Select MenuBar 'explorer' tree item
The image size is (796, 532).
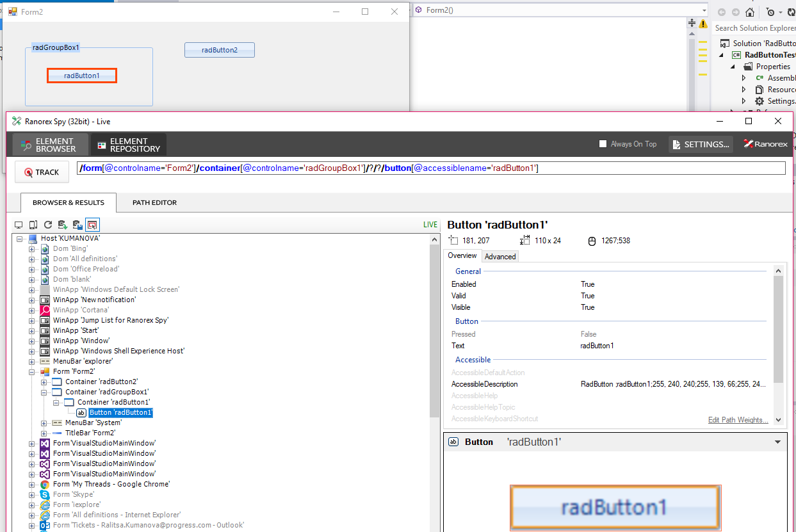coord(83,361)
